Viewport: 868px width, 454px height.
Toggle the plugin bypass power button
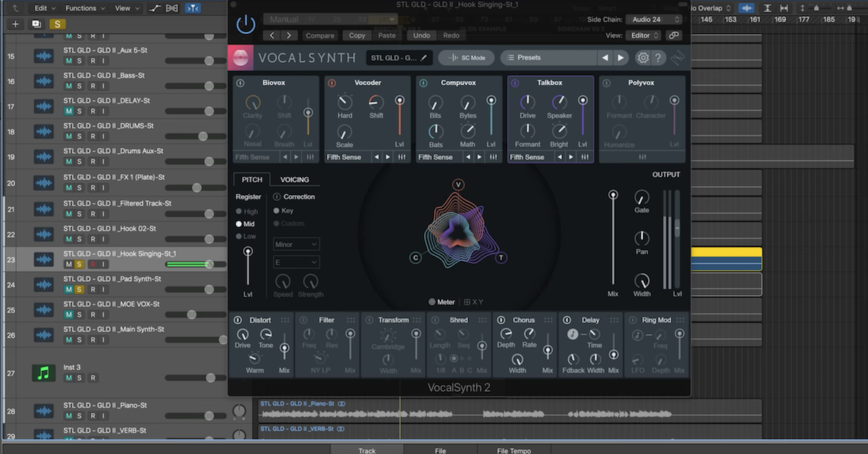[x=246, y=25]
